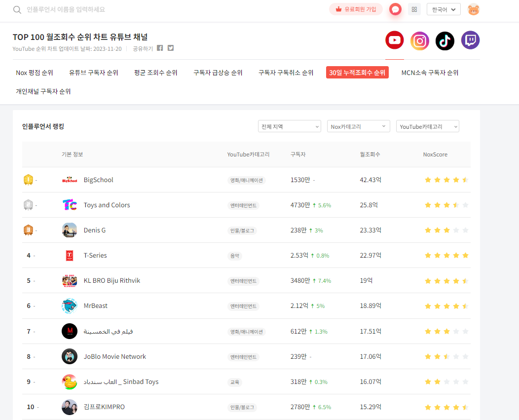Viewport: 519px width, 420px height.
Task: Click the NoxScore column header
Action: click(435, 154)
